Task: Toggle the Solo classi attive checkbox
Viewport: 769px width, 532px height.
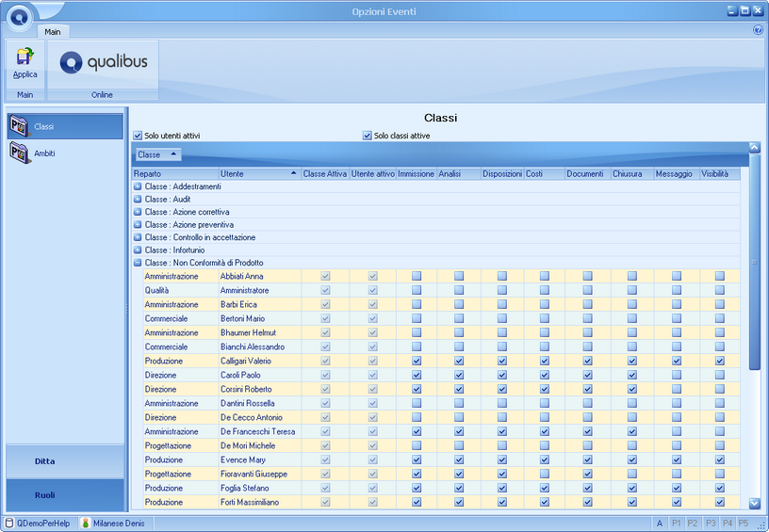Action: pyautogui.click(x=368, y=136)
